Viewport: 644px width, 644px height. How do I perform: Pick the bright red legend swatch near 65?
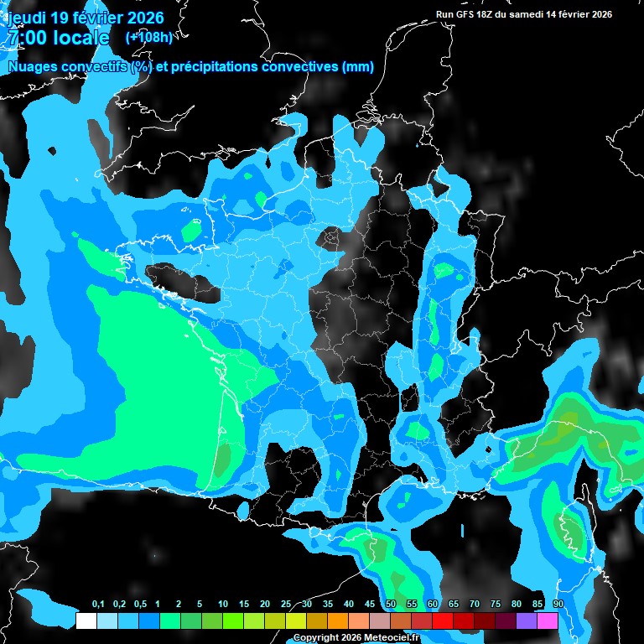[x=442, y=621]
